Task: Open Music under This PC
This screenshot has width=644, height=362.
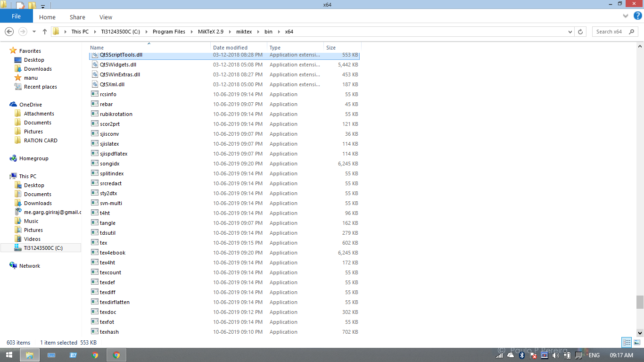Action: 31,221
